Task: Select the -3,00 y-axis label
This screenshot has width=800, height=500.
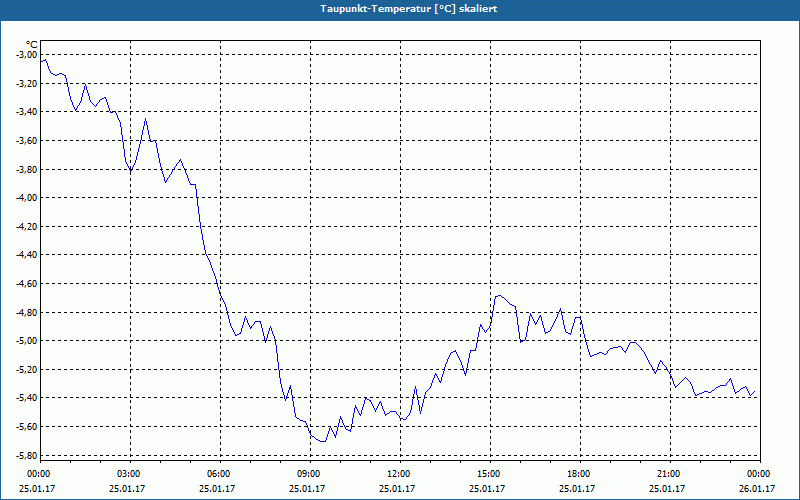Action: (25, 55)
